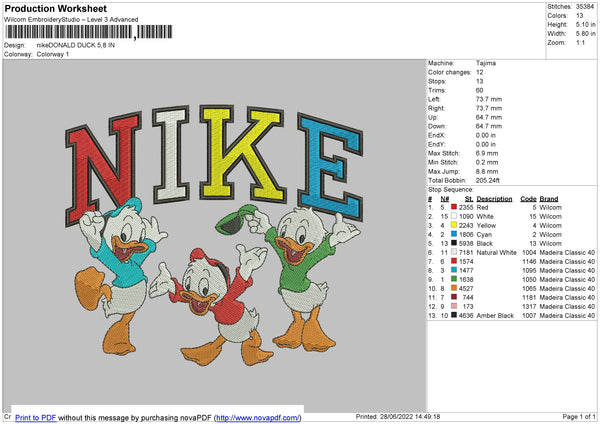The image size is (600, 424).
Task: Click the Description column header
Action: [x=494, y=199]
